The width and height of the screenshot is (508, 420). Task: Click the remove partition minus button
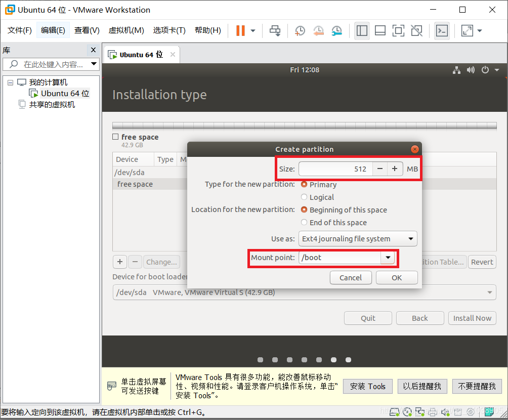pos(135,262)
